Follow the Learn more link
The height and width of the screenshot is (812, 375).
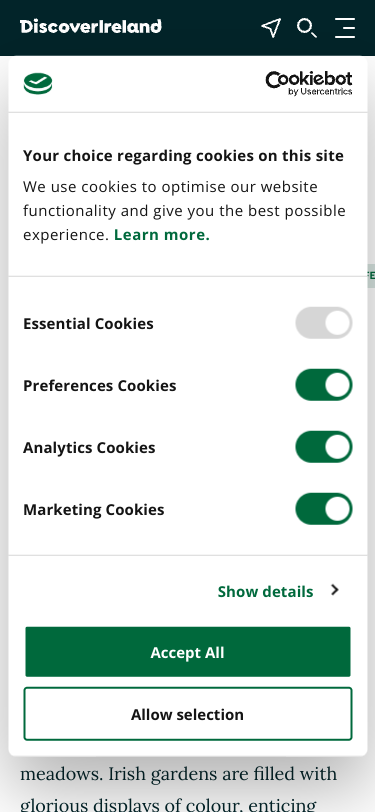pos(162,235)
